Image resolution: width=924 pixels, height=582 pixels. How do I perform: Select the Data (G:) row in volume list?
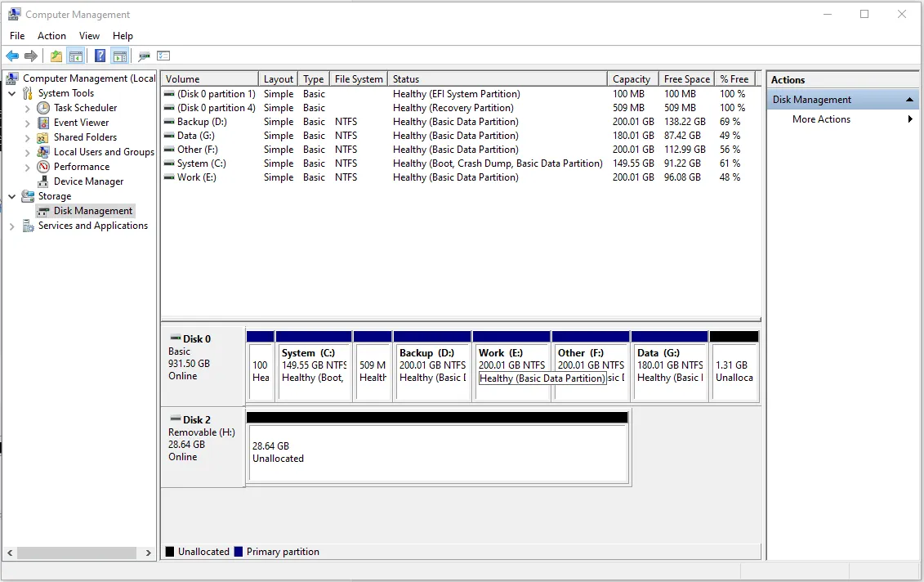[x=460, y=136]
